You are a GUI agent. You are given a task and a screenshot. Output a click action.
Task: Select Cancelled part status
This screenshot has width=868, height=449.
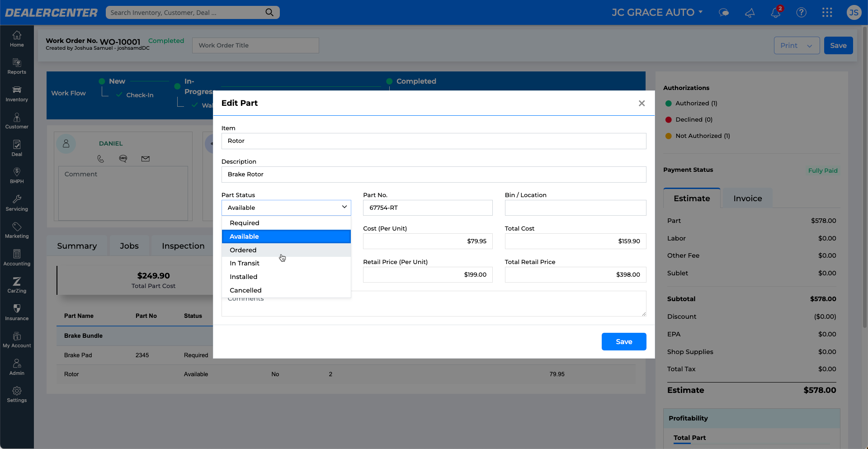286,290
